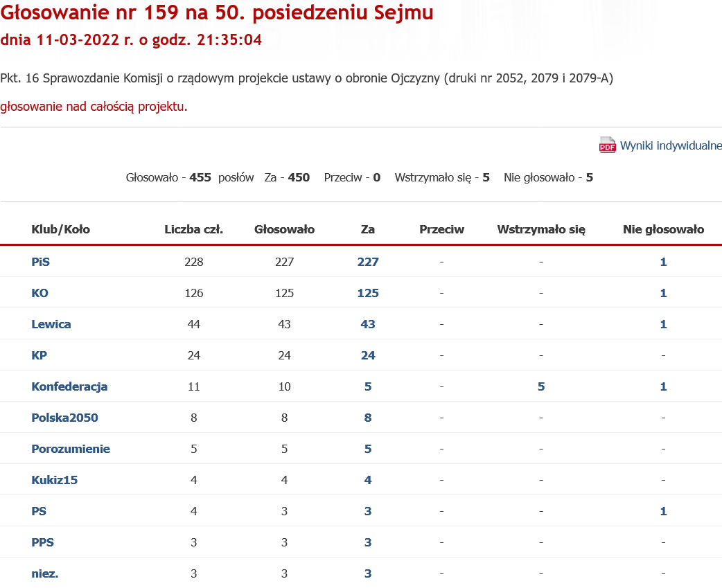This screenshot has height=588, width=722.
Task: Open the PiS club link
Action: point(41,262)
